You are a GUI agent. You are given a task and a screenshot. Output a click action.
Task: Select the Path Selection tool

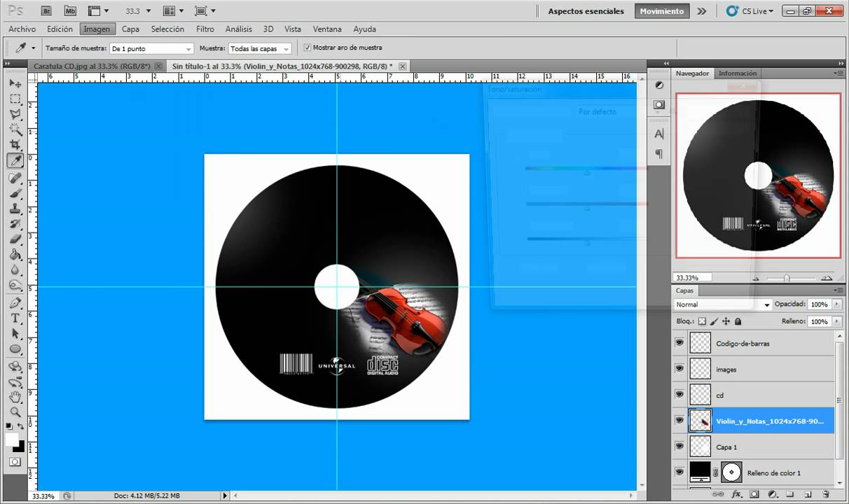pyautogui.click(x=15, y=334)
